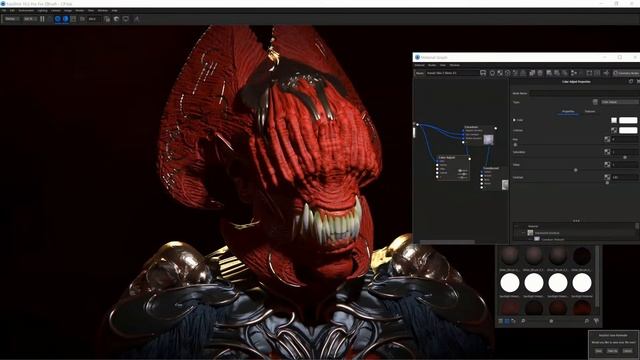Click the pop-out icon in properties header
640x360 pixels.
[631, 82]
